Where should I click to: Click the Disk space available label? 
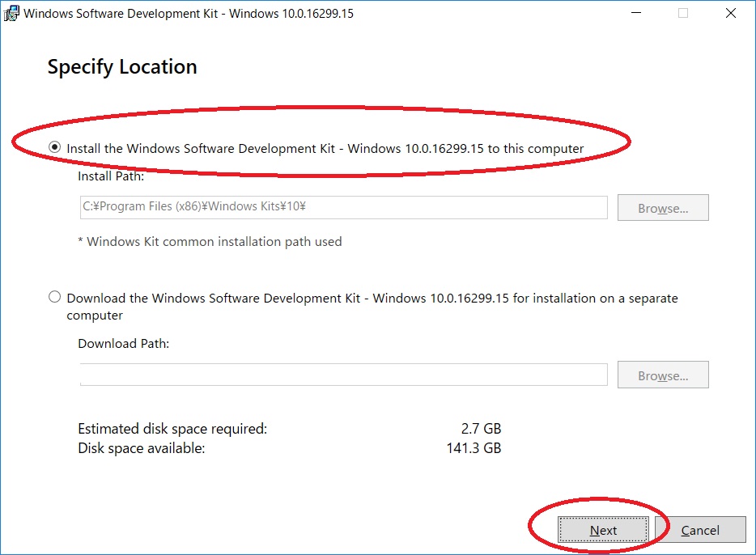tap(142, 448)
